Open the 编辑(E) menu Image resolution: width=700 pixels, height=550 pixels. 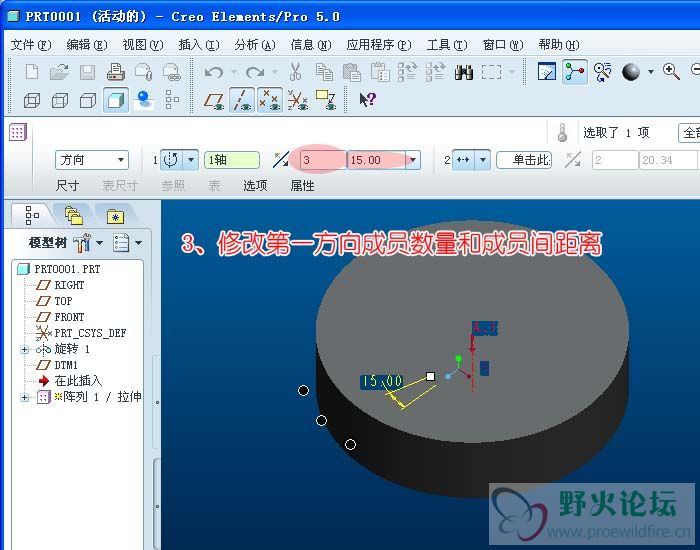pos(87,45)
